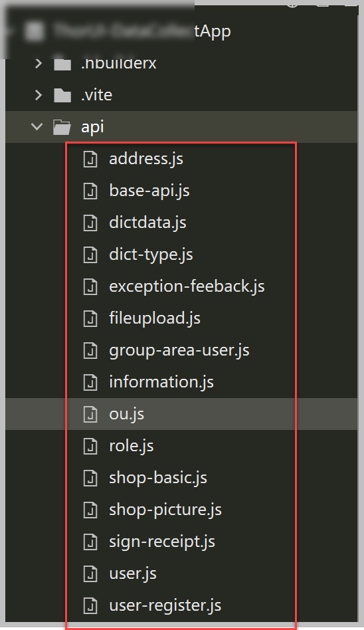364x630 pixels.
Task: Collapse the api folder chevron
Action: 37,127
